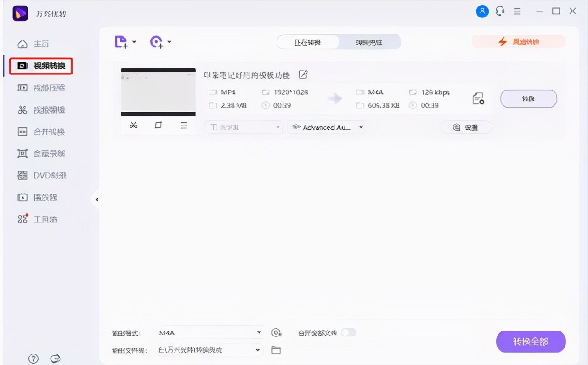
Task: Expand the subtitle selection dropdown
Action: (243, 127)
